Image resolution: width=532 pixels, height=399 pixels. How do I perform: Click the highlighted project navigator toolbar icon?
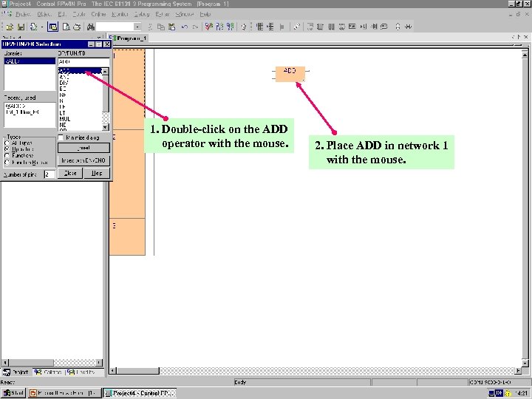(52, 27)
